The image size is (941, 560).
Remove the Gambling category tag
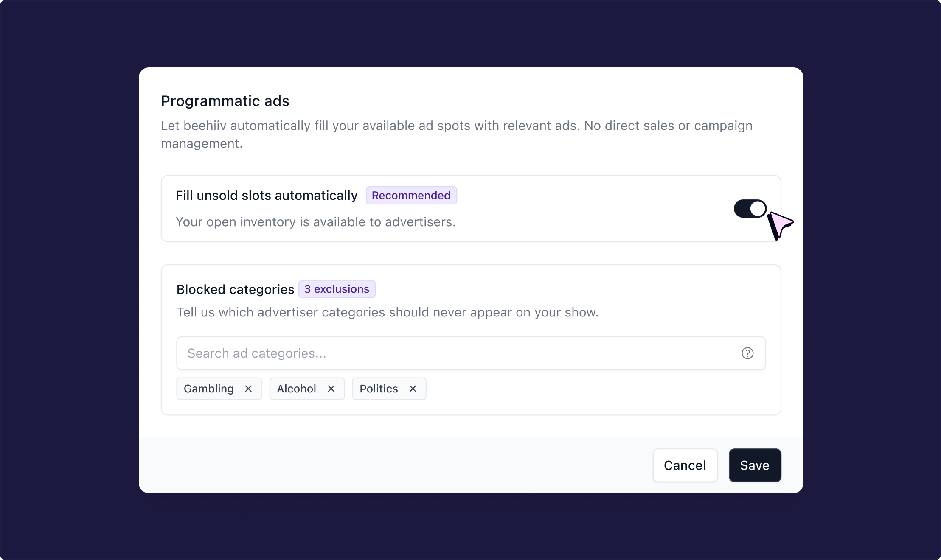pos(248,389)
